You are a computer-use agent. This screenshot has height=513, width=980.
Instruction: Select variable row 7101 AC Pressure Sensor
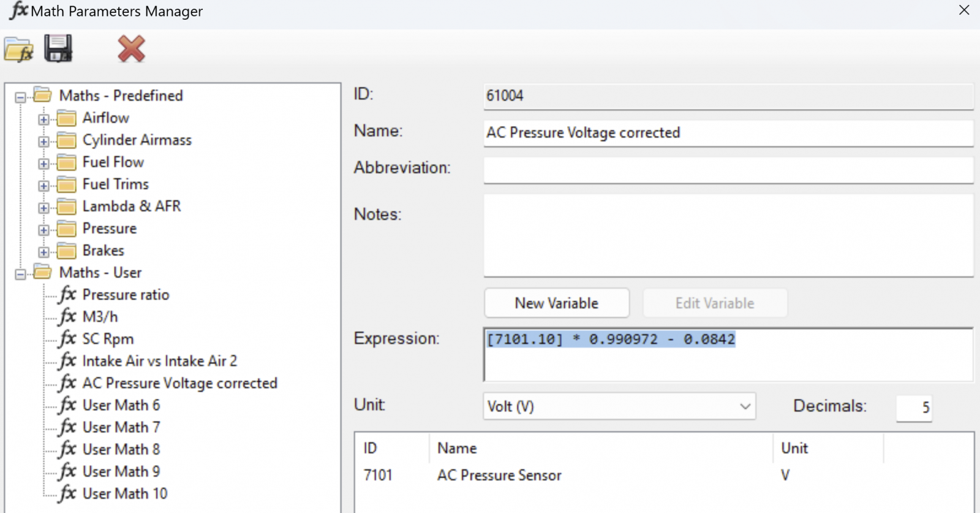665,475
